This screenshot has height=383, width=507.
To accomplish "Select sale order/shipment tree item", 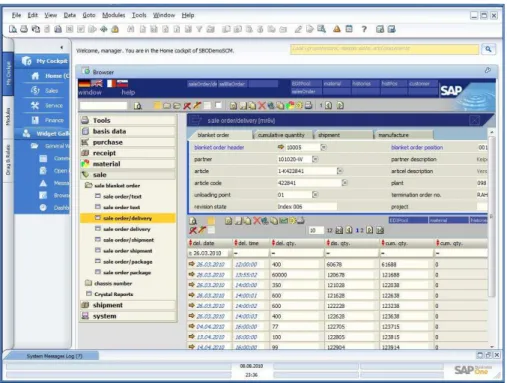I will tap(125, 240).
